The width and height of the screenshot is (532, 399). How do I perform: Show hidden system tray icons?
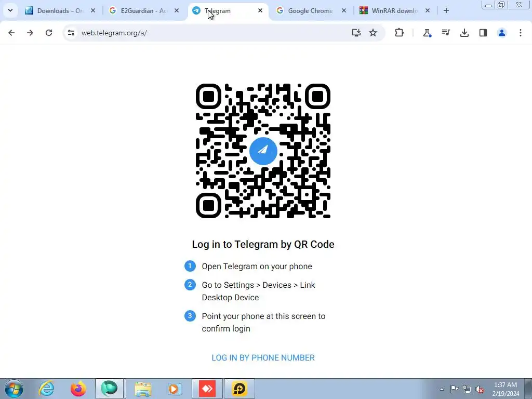coord(442,389)
